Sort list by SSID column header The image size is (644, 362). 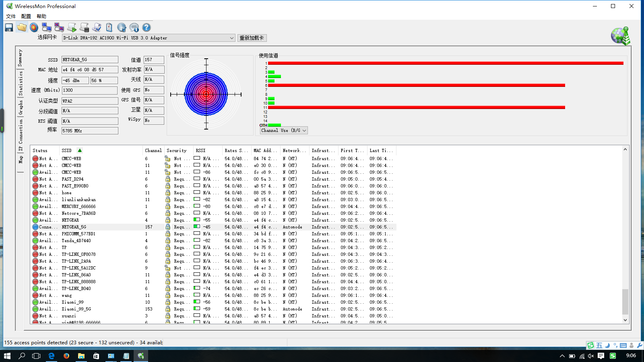(101, 150)
